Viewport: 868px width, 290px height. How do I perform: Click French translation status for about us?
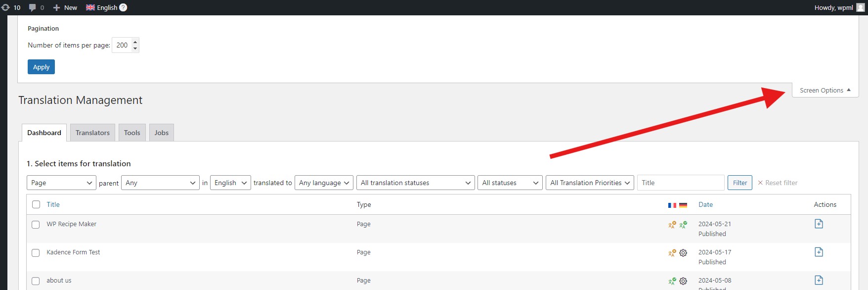[x=672, y=281]
